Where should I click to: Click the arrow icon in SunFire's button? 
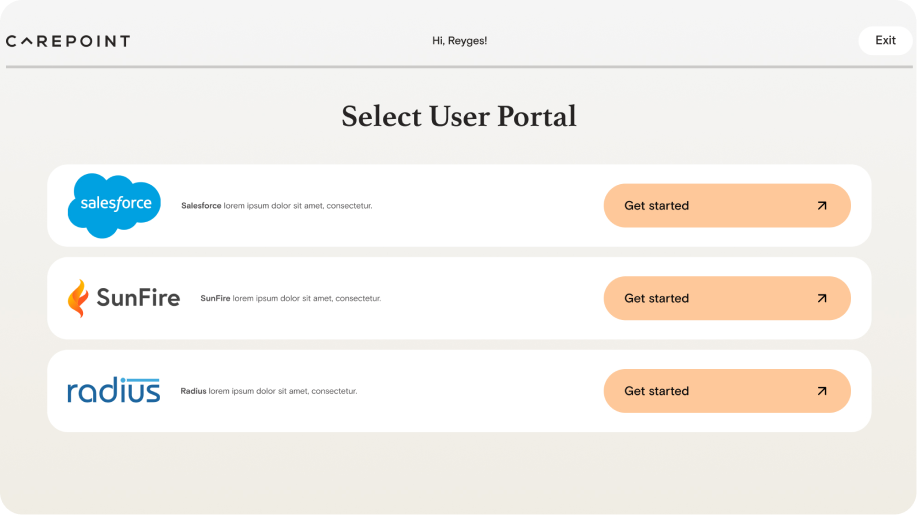[x=822, y=298]
